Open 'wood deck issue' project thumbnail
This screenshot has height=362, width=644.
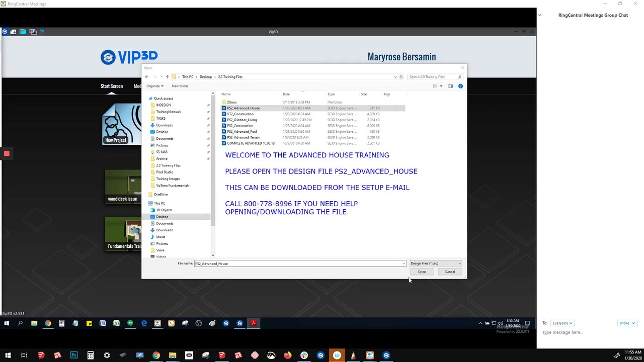coord(123,187)
